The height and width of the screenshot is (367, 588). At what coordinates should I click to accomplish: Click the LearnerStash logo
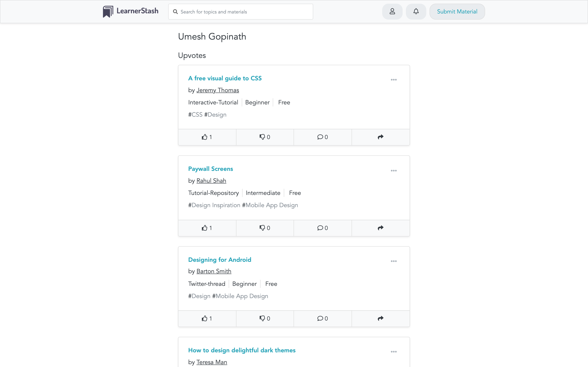point(130,11)
